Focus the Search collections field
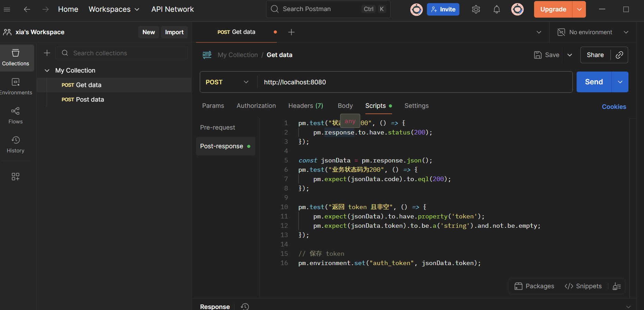This screenshot has height=310, width=644. (121, 53)
